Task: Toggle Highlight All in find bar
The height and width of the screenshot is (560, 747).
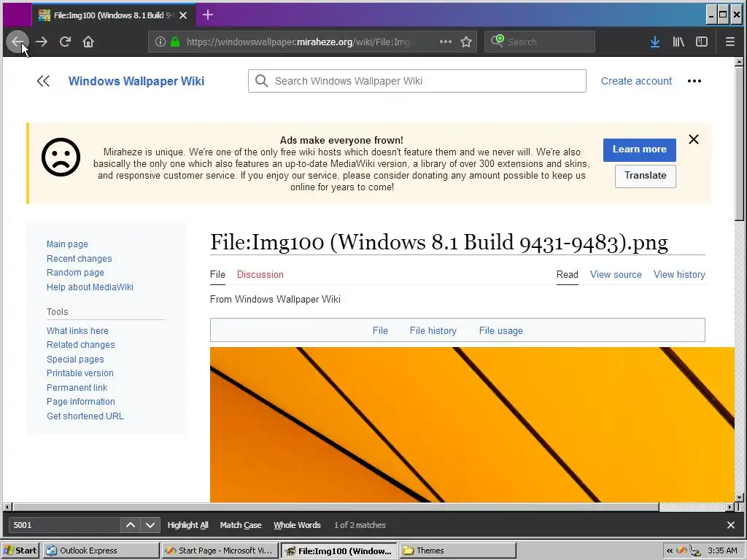Action: pos(187,525)
